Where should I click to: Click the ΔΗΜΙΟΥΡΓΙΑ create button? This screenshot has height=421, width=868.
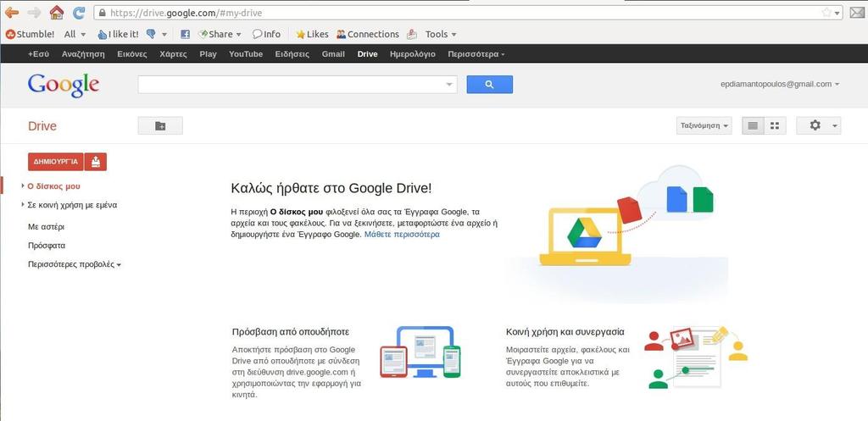[x=55, y=162]
